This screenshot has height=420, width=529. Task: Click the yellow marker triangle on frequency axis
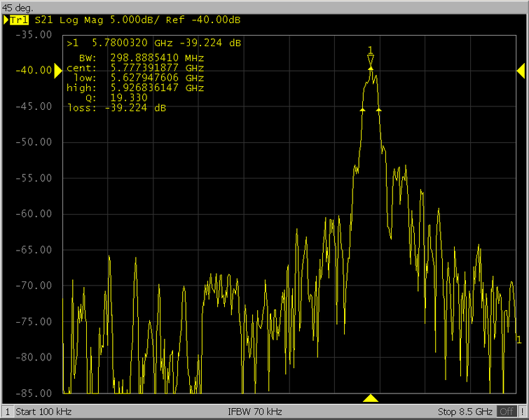[x=371, y=398]
